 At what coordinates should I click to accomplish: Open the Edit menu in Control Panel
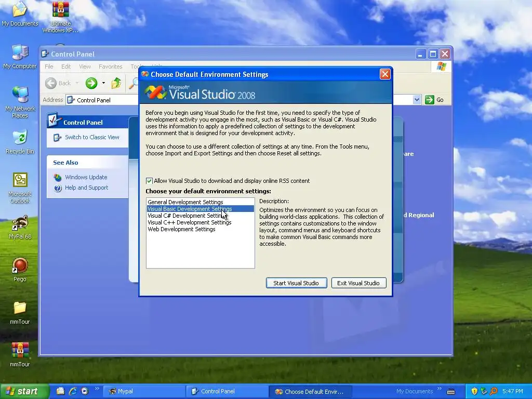66,66
